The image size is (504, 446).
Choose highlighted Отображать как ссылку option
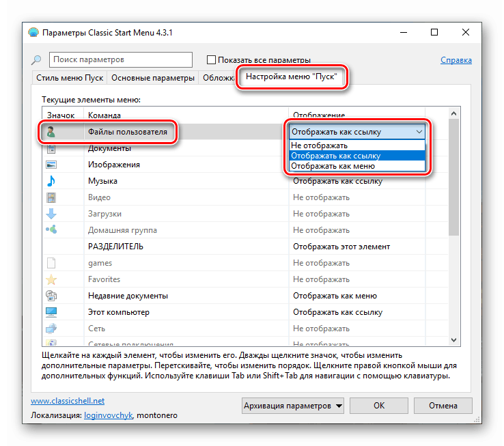coord(357,156)
